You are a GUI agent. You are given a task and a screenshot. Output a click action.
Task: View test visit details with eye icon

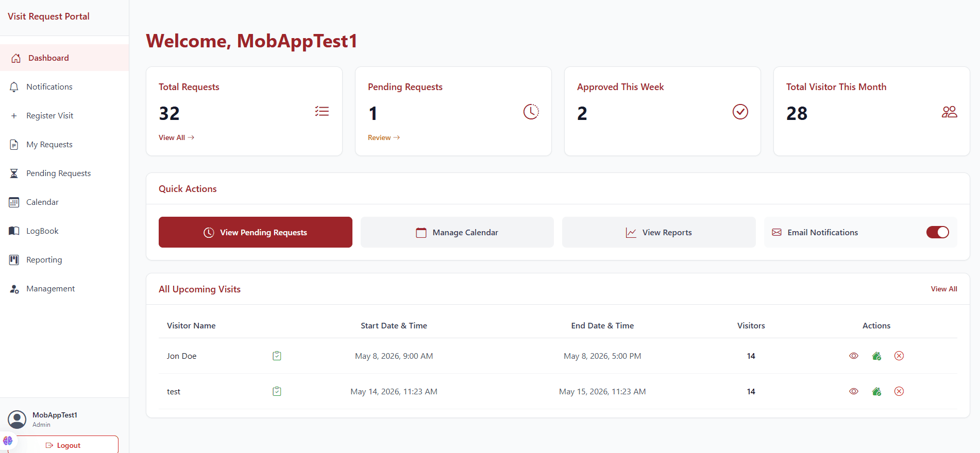[x=854, y=391]
